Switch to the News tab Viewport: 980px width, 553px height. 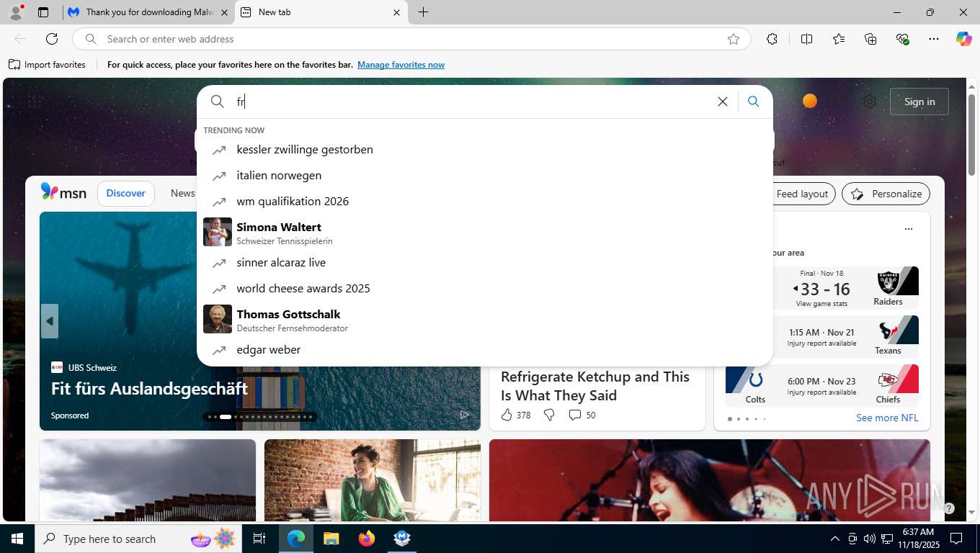coord(183,193)
